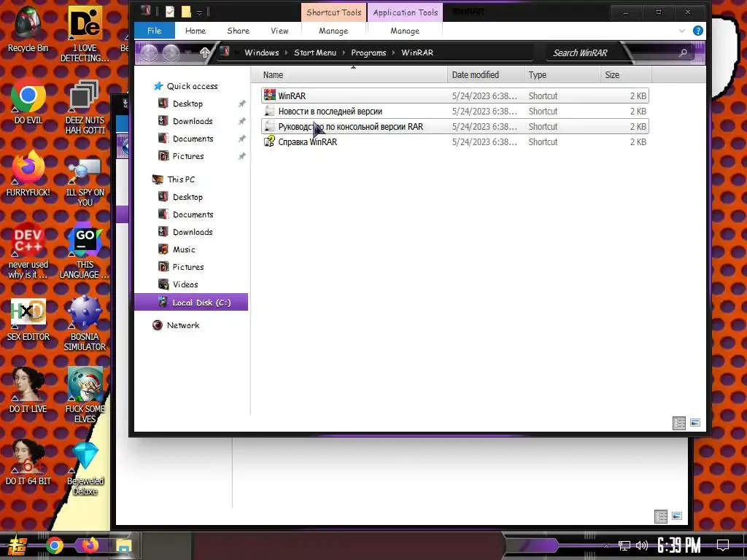Click WinRAR in the address breadcrumb

(417, 52)
